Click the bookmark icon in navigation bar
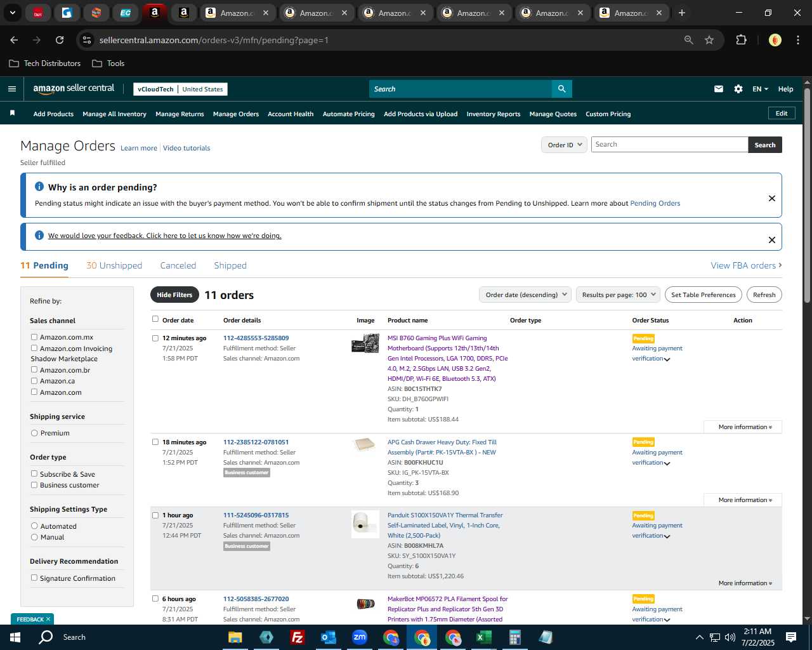Screen dimensions: 812x650 (12, 113)
